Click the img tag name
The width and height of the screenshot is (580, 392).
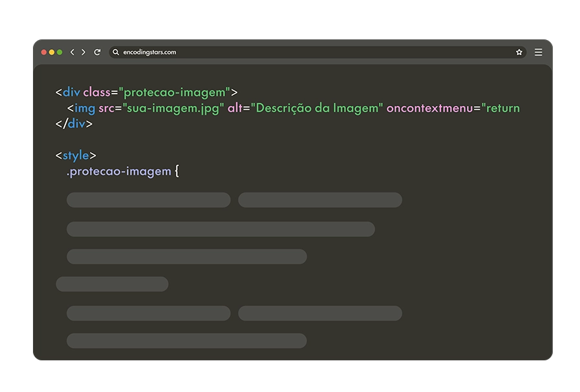(x=85, y=108)
